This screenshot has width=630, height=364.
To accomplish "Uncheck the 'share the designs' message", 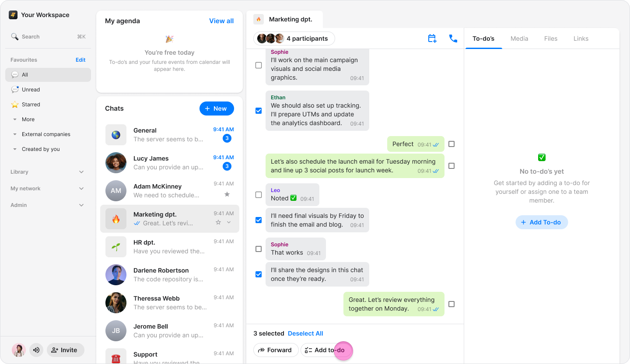I will [x=259, y=274].
